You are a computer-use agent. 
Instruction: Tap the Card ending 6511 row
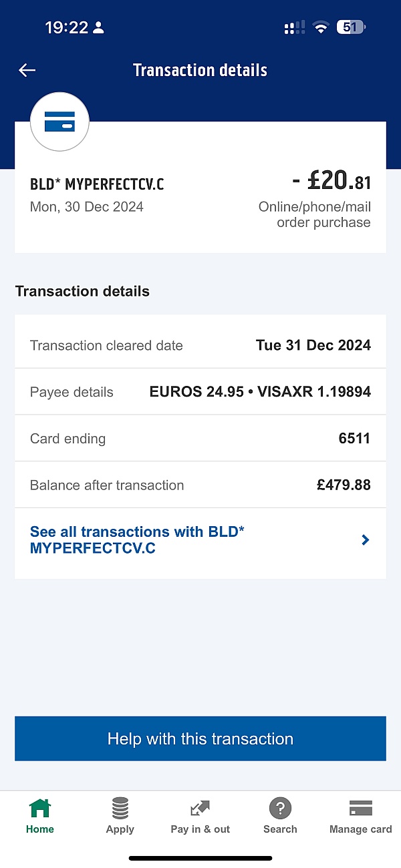pos(200,439)
